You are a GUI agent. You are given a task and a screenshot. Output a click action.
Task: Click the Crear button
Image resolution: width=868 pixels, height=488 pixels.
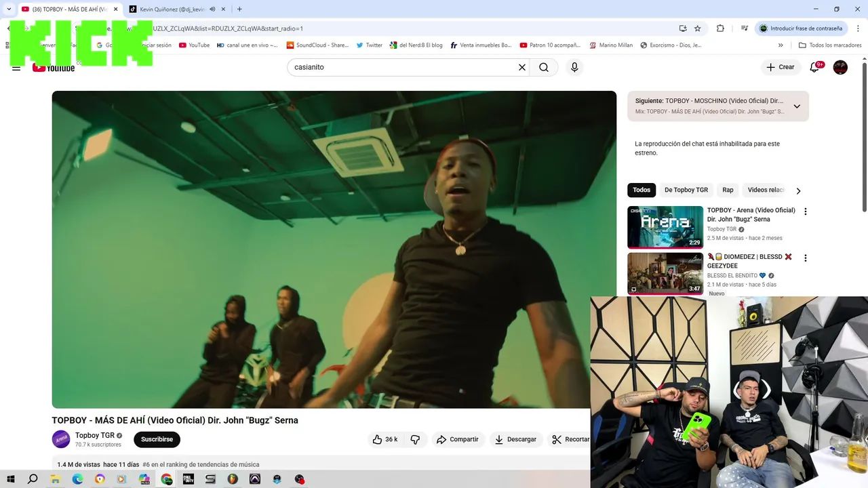[x=780, y=67]
